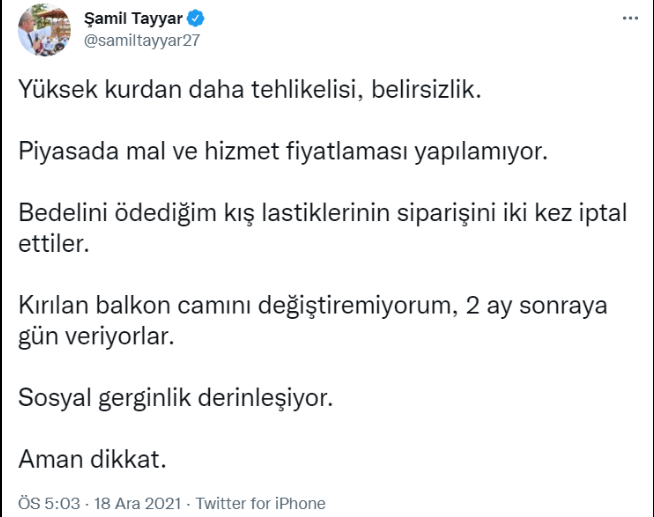654x517 pixels.
Task: Open the Twitter for iPhone source link
Action: (x=261, y=502)
